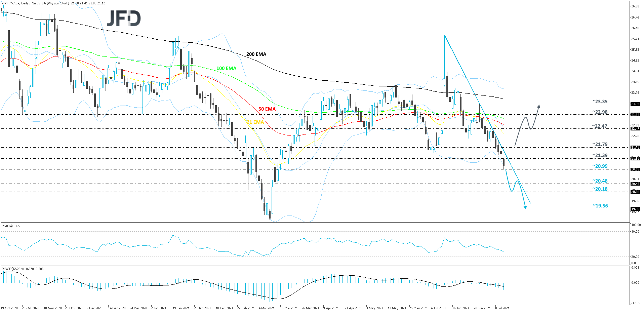
Task: Click the 100 EMA green label
Action: [226, 68]
